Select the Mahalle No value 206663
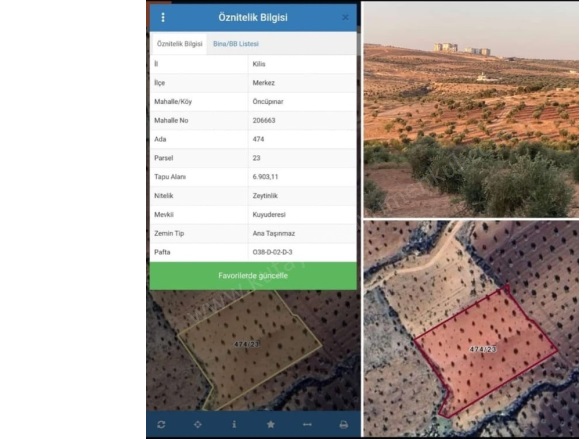Viewport: 585px width, 439px height. coord(264,120)
